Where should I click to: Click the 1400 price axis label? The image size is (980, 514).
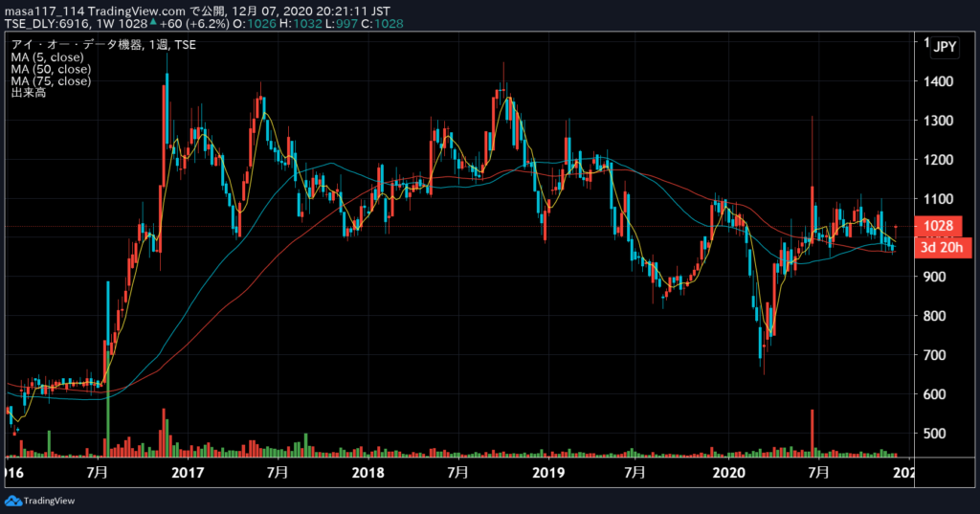click(938, 81)
